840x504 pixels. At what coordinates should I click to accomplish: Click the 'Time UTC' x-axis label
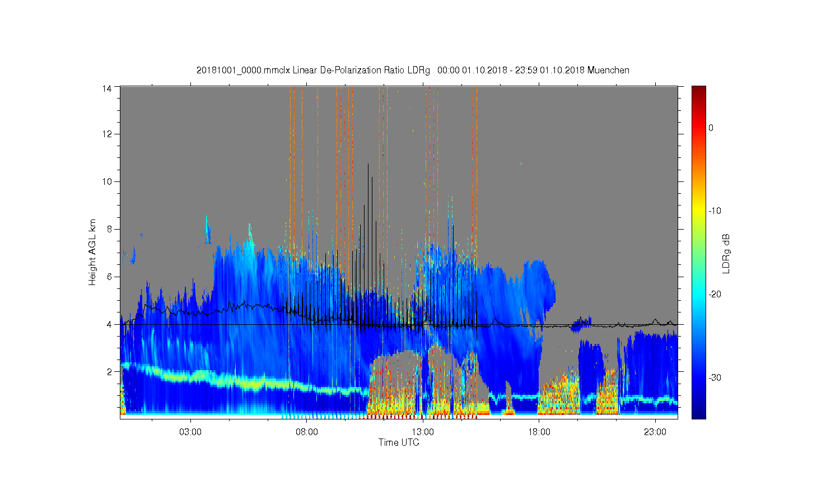coord(399,442)
